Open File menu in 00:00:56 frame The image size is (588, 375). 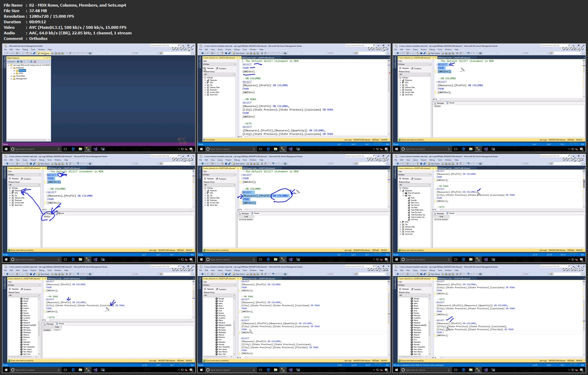point(5,49)
